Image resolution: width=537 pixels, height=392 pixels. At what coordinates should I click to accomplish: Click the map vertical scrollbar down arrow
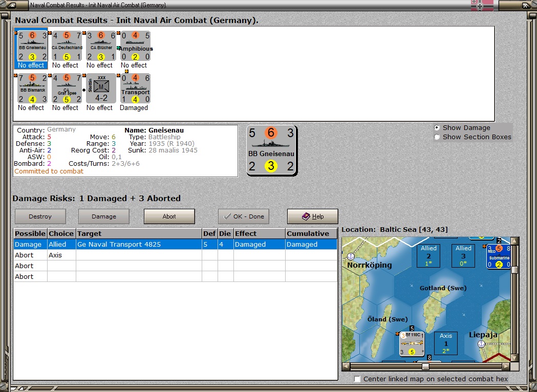(514, 358)
